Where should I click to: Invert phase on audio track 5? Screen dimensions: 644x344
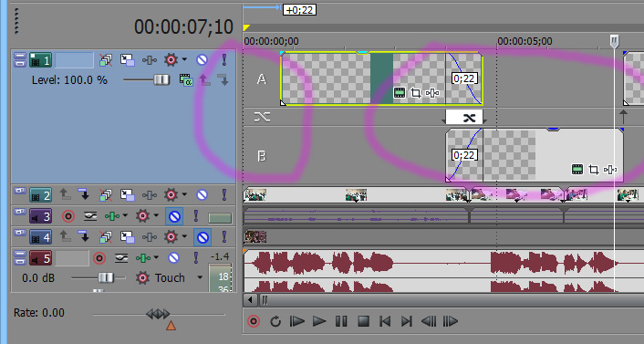click(x=120, y=258)
